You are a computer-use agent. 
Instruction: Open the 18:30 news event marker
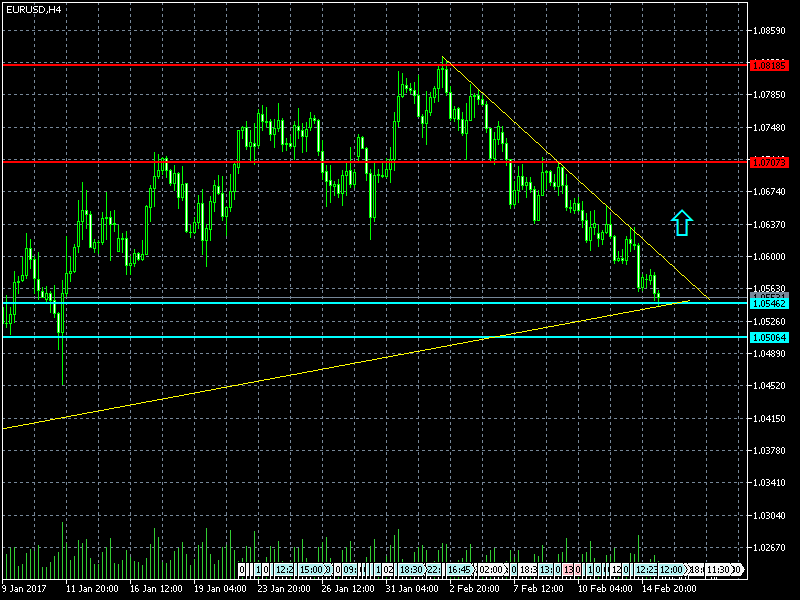click(411, 569)
